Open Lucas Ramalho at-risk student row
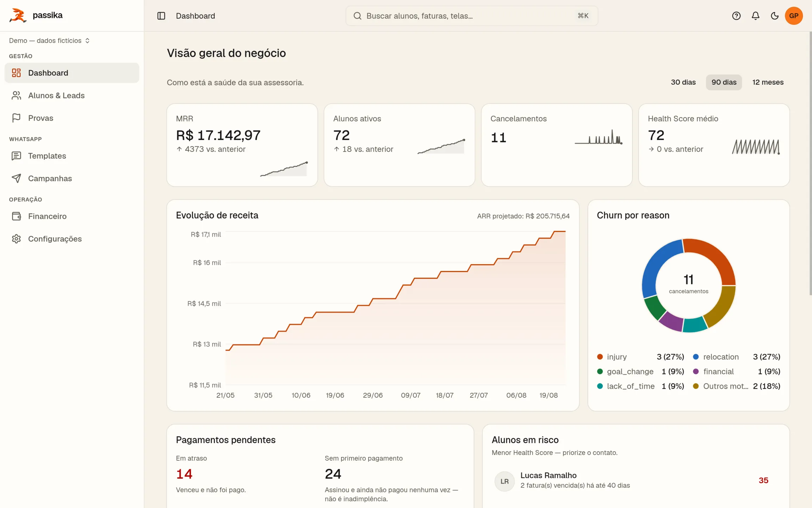Viewport: 812px width, 508px height. [x=636, y=480]
